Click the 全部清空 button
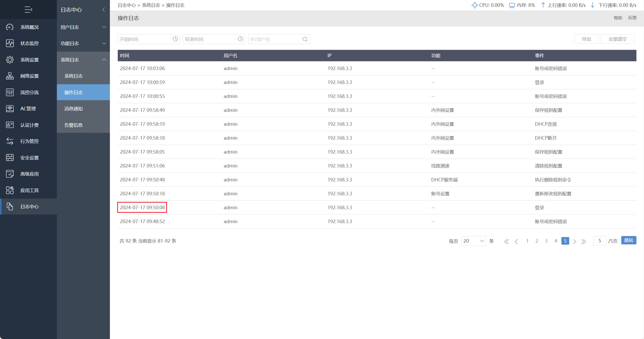 click(617, 39)
